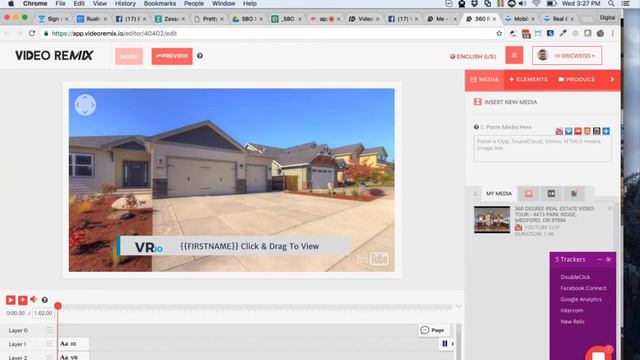Remove the real estate media item with x
Viewport: 640px width, 360px height.
(610, 209)
